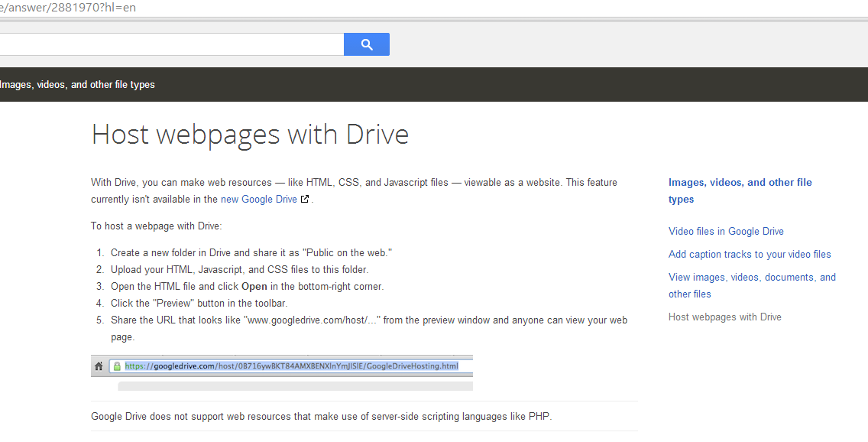Click the external-link icon after "new Google Drive"
Screen dimensions: 868x442
tap(304, 198)
